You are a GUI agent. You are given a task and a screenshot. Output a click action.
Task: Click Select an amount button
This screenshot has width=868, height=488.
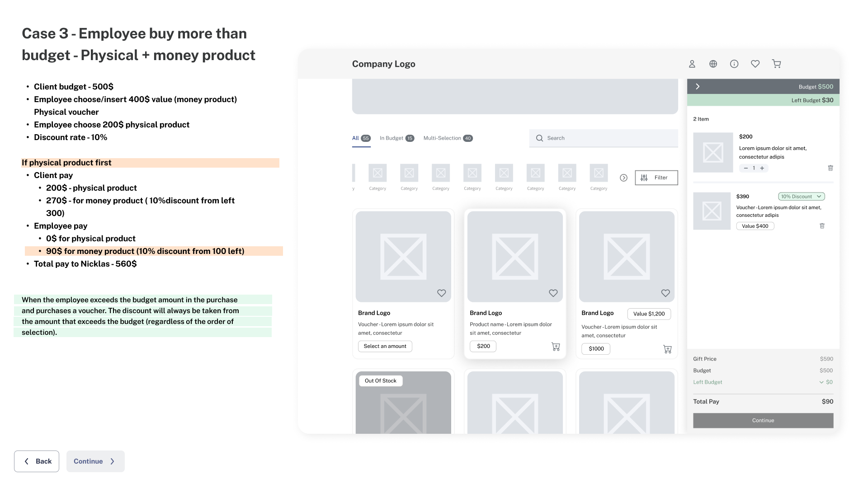pyautogui.click(x=385, y=346)
